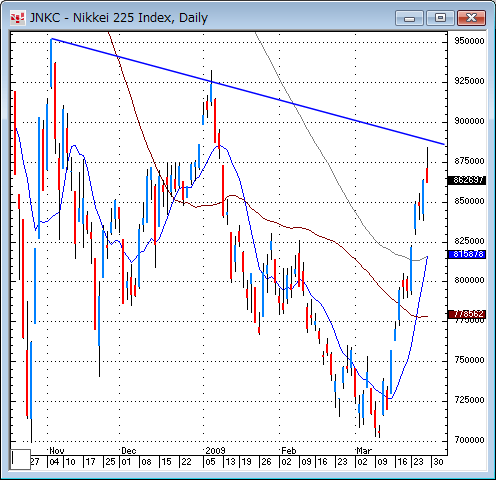Maximize the Nikkei 225 chart window
The height and width of the screenshot is (480, 496).
click(x=440, y=18)
